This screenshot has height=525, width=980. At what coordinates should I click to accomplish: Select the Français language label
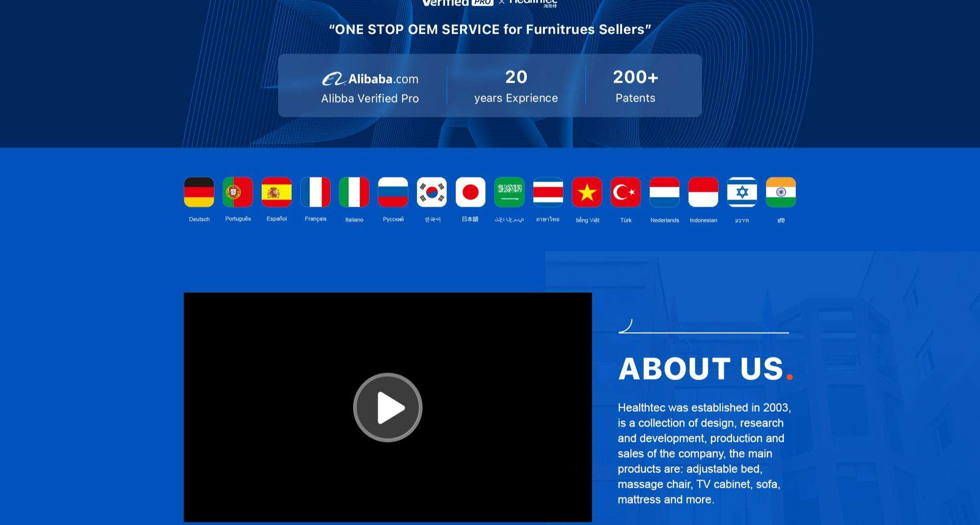315,219
